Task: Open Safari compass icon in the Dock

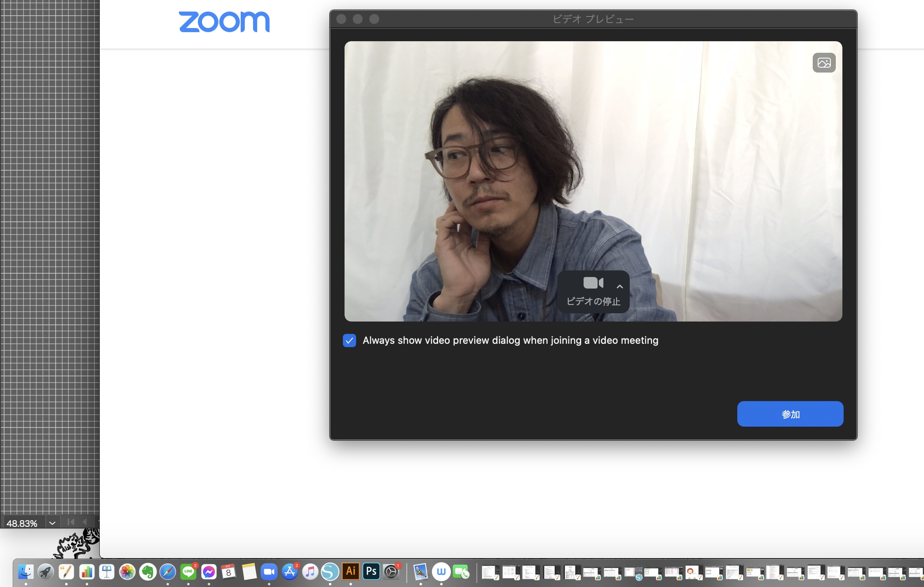Action: (168, 572)
